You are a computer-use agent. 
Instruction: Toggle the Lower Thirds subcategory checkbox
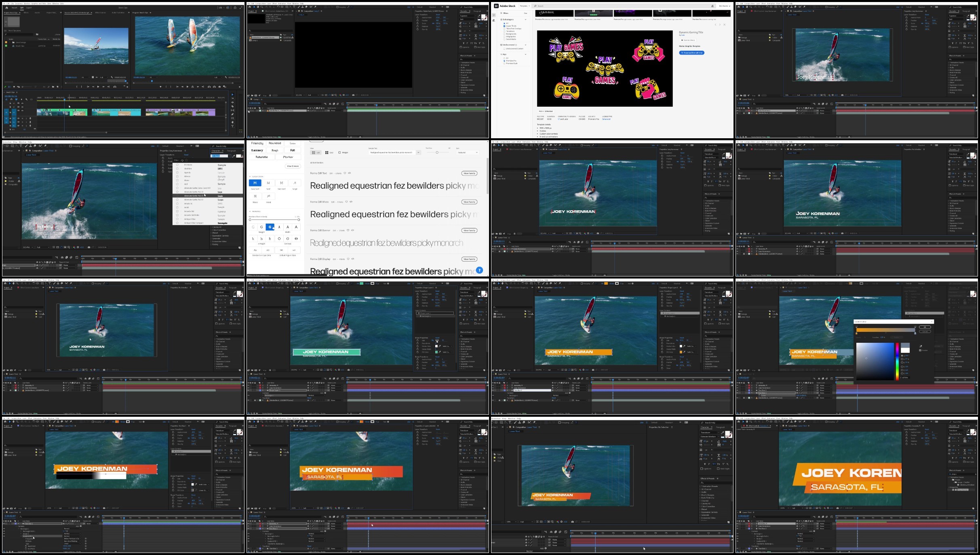coord(504,26)
